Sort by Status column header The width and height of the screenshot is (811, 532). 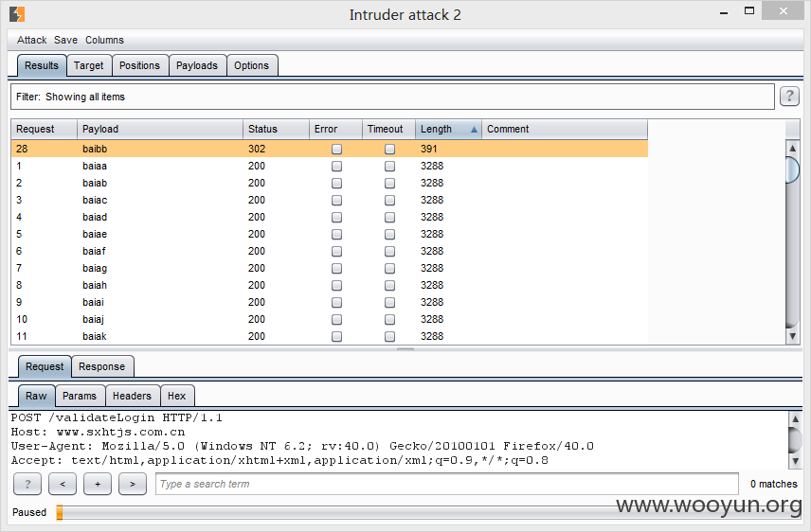click(276, 130)
